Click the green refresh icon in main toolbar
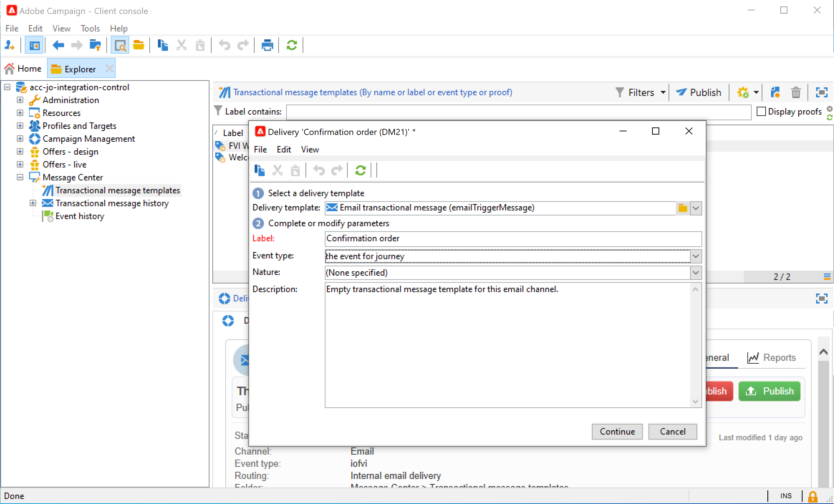 (291, 45)
